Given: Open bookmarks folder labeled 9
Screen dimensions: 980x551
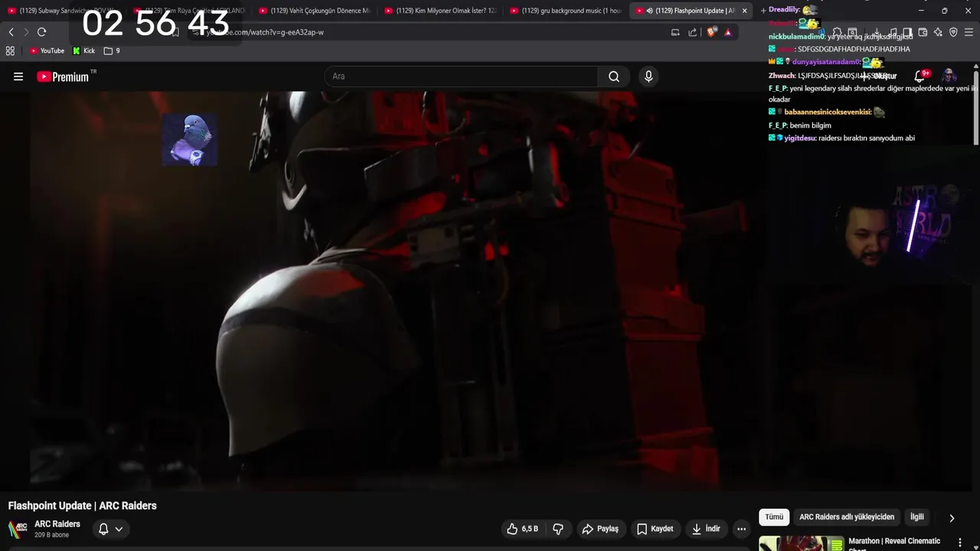Looking at the screenshot, I should tap(112, 51).
